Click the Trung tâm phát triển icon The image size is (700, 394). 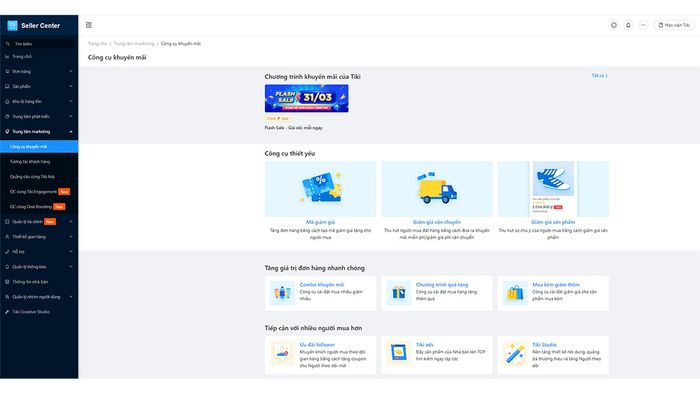7,116
